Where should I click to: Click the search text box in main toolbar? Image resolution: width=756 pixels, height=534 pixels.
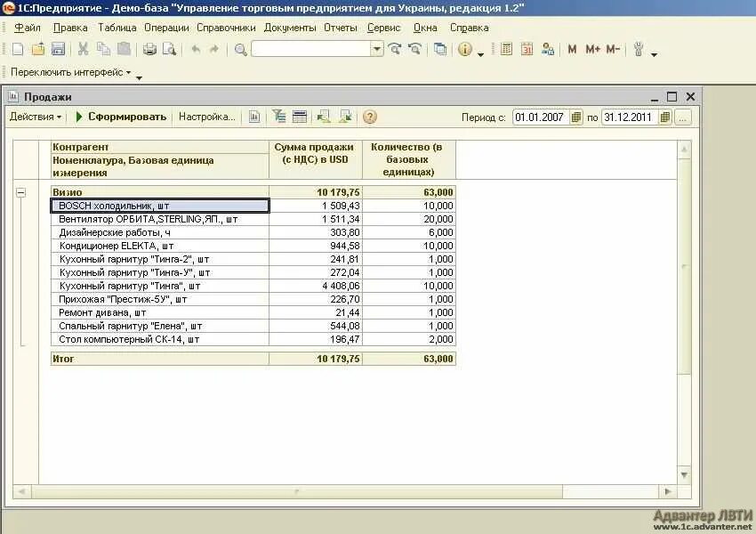point(311,49)
